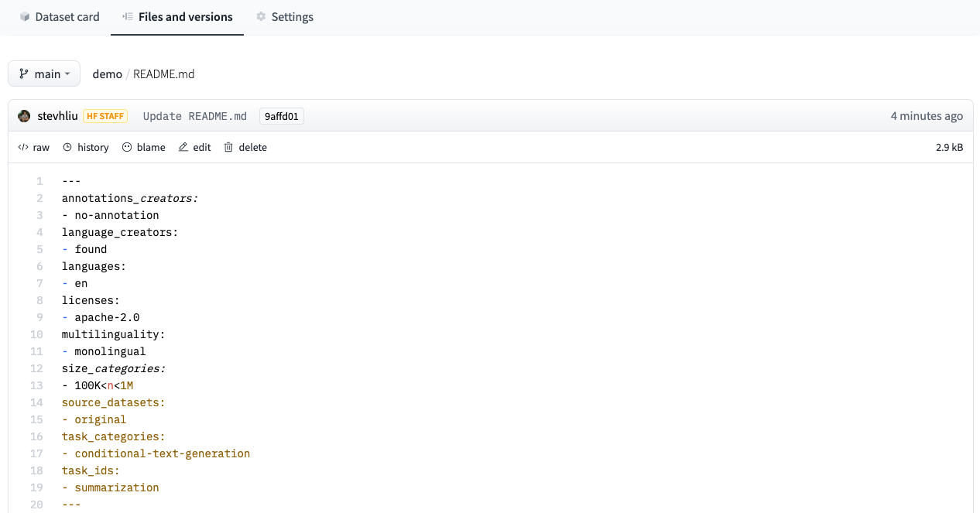The height and width of the screenshot is (513, 980).
Task: Open commit hash 9affd01
Action: click(282, 116)
